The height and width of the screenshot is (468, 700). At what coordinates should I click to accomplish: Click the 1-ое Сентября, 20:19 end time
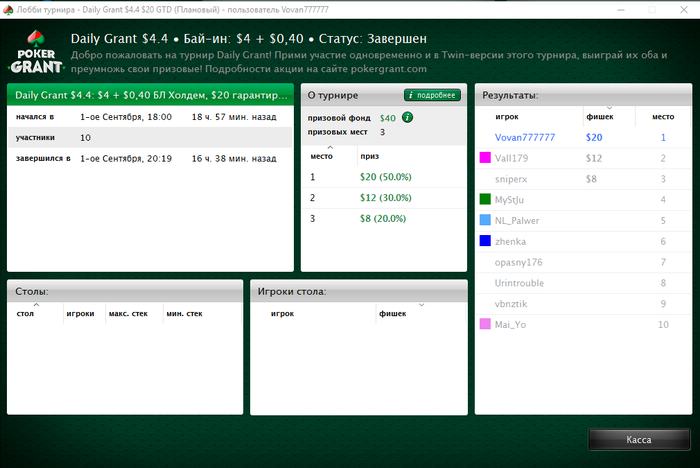pos(126,159)
